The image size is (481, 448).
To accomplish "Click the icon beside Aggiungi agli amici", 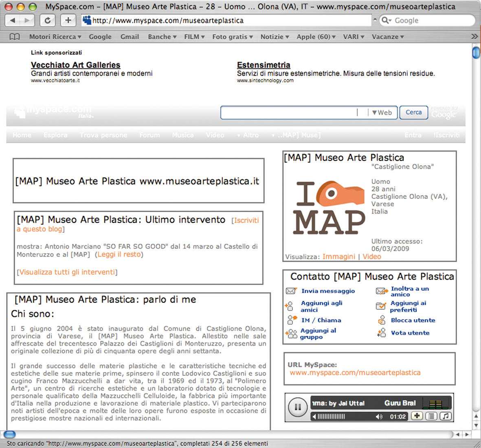I will click(x=289, y=306).
